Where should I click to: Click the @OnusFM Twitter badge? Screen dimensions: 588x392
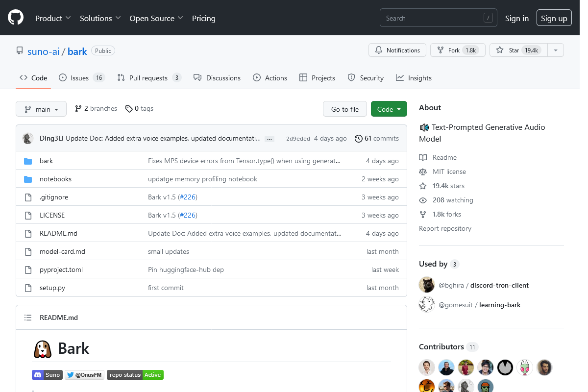84,374
